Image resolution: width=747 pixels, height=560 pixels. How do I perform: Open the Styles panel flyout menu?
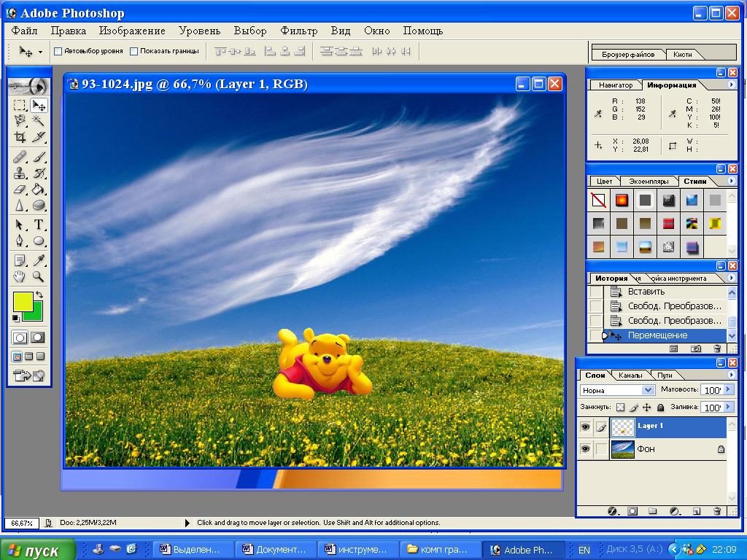tap(731, 181)
